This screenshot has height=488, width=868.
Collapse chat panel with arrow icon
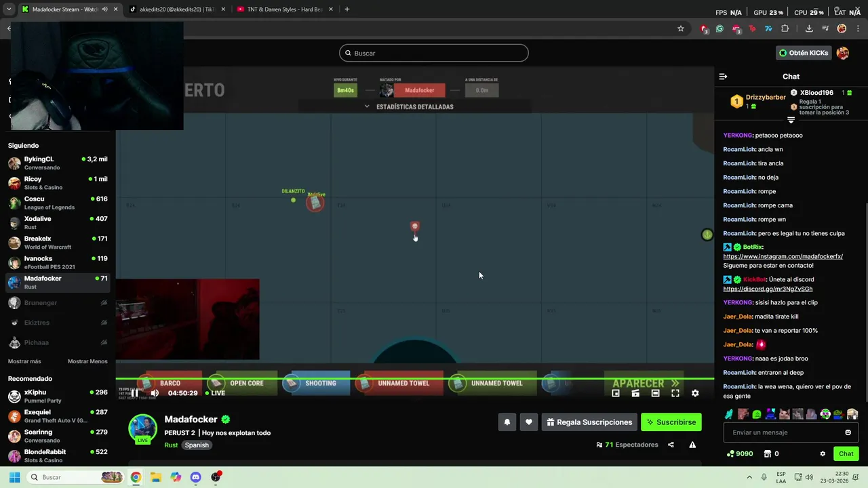[x=723, y=77]
